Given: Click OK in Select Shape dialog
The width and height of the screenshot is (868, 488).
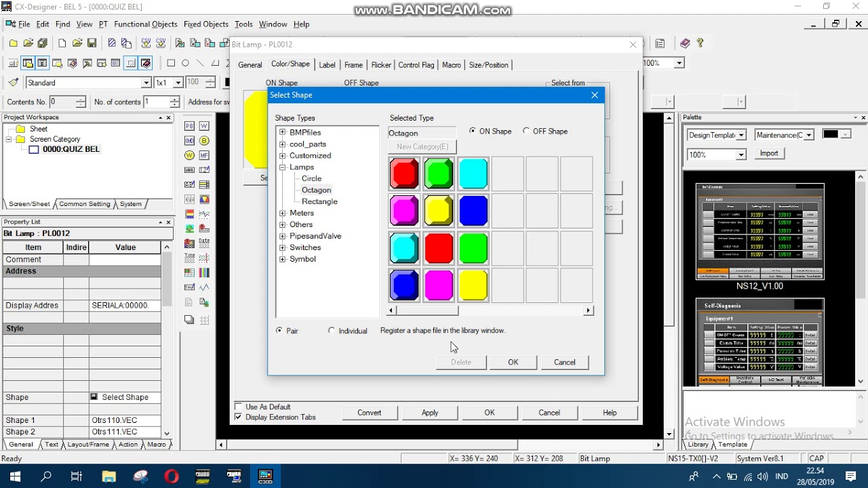Looking at the screenshot, I should [513, 362].
